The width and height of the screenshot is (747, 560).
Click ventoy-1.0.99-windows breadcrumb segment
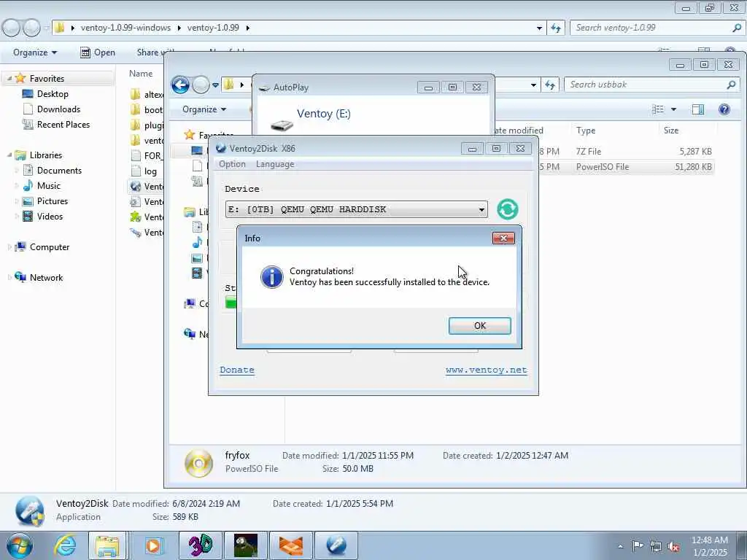[x=125, y=28]
